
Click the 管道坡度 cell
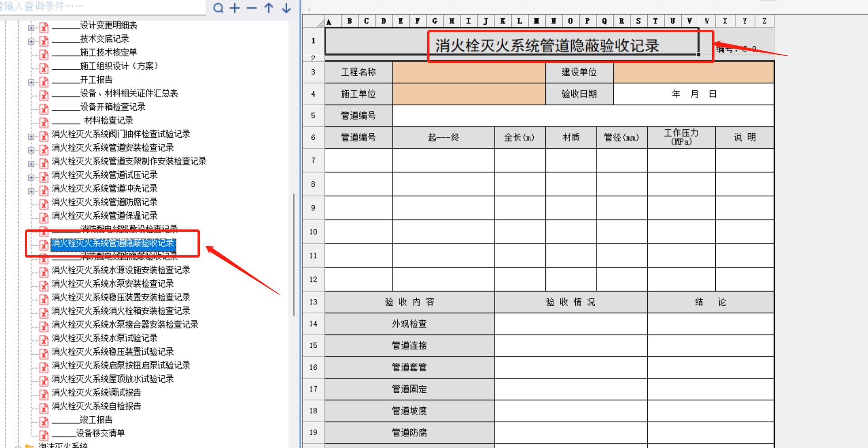(x=410, y=411)
